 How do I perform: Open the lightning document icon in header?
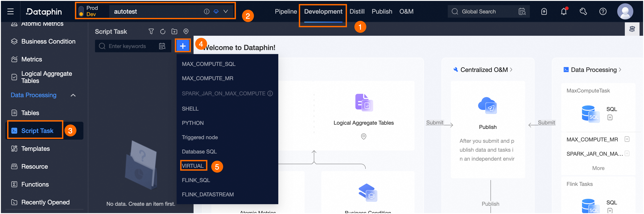tap(544, 12)
